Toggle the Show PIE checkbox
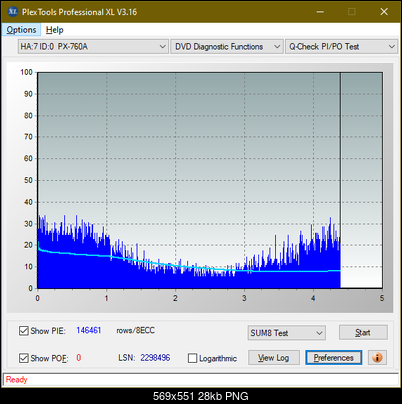This screenshot has width=402, height=404. [24, 331]
